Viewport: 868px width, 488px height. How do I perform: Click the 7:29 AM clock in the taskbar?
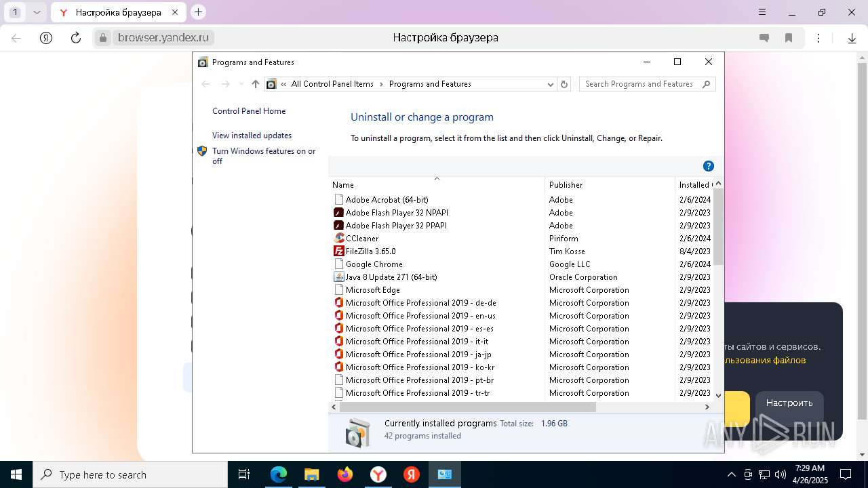(x=810, y=468)
